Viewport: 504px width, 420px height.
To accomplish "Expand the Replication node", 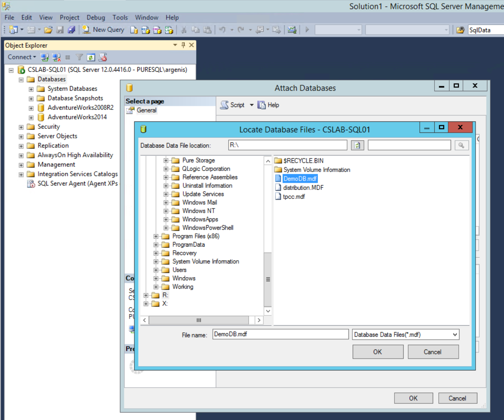I will pyautogui.click(x=21, y=146).
